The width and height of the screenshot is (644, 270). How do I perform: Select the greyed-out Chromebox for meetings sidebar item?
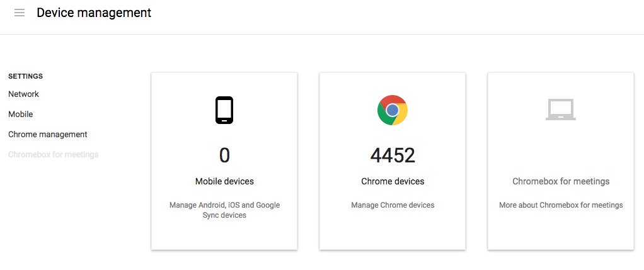[54, 155]
